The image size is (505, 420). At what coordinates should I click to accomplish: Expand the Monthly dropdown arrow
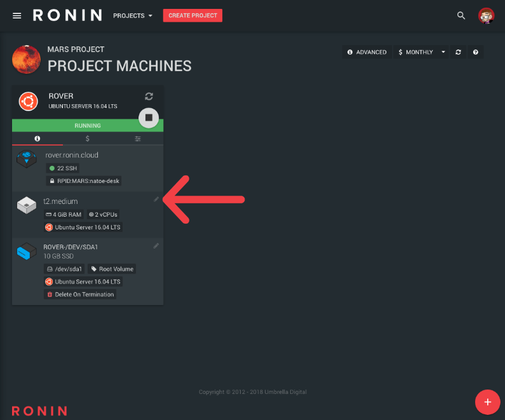(443, 52)
